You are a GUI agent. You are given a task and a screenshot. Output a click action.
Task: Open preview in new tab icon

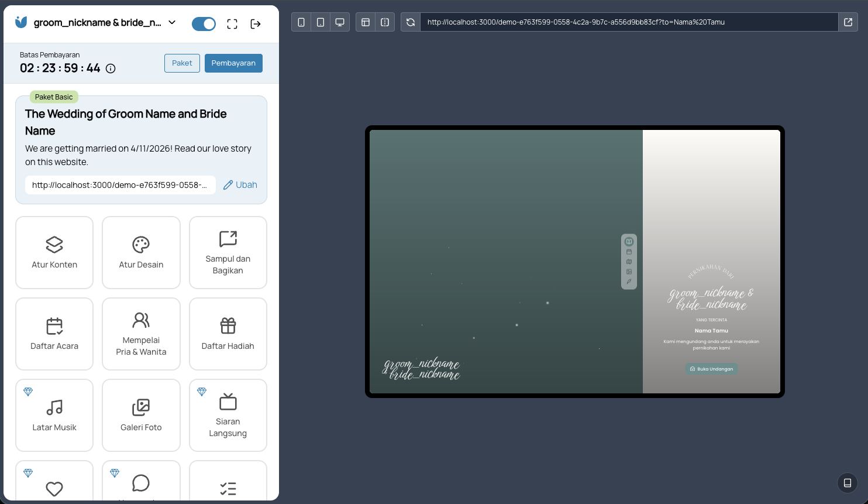click(x=848, y=22)
